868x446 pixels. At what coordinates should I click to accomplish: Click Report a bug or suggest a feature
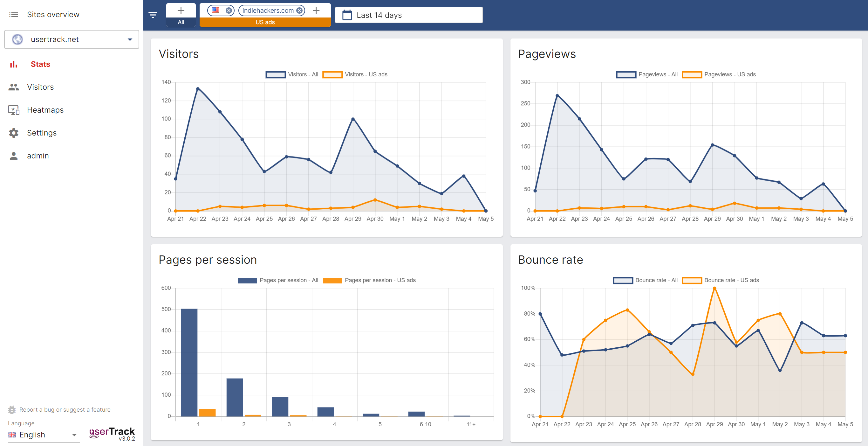click(65, 409)
